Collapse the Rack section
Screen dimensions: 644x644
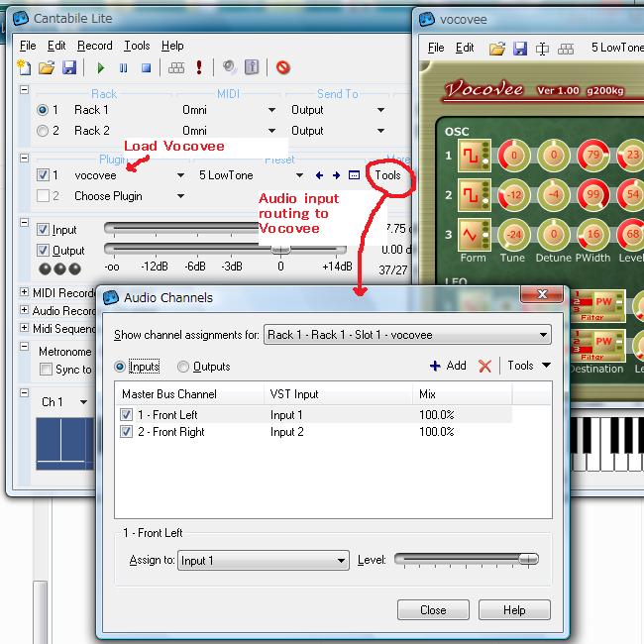click(24, 89)
